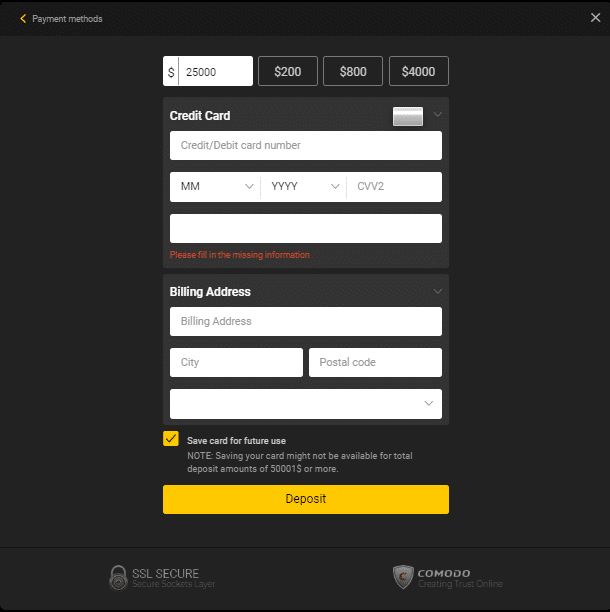This screenshot has width=610, height=612.
Task: Open the YYYY expiry year dropdown
Action: [x=304, y=187]
